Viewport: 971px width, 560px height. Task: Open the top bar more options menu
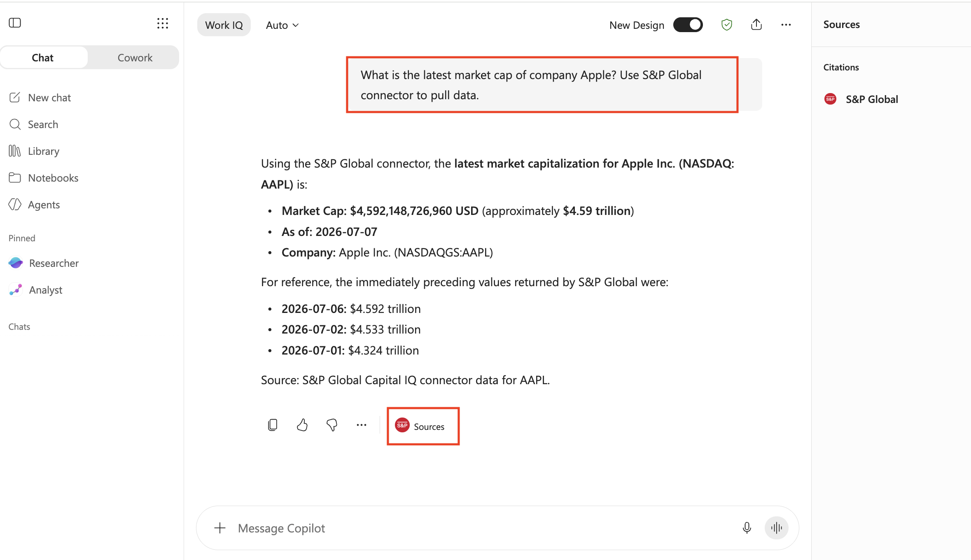786,25
